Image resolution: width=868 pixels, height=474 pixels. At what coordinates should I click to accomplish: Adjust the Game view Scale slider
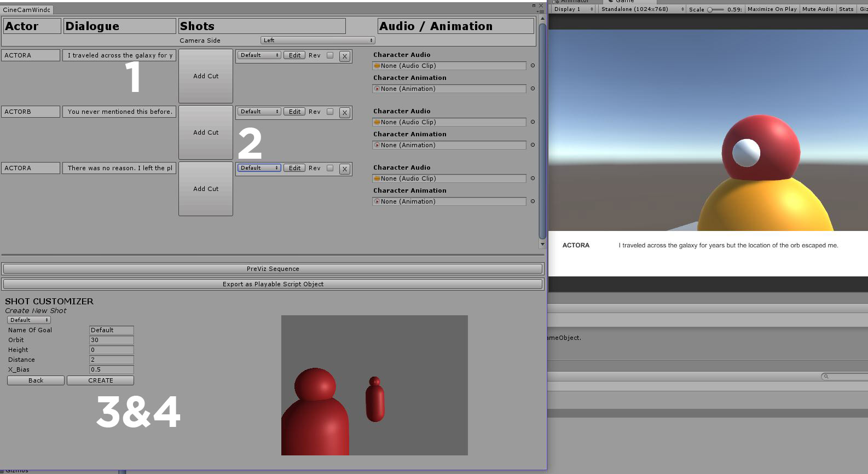715,9
